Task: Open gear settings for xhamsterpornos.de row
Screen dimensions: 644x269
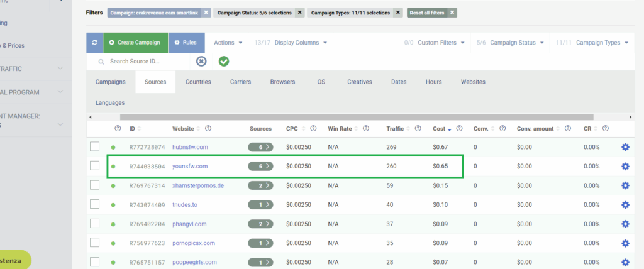Action: click(x=625, y=185)
